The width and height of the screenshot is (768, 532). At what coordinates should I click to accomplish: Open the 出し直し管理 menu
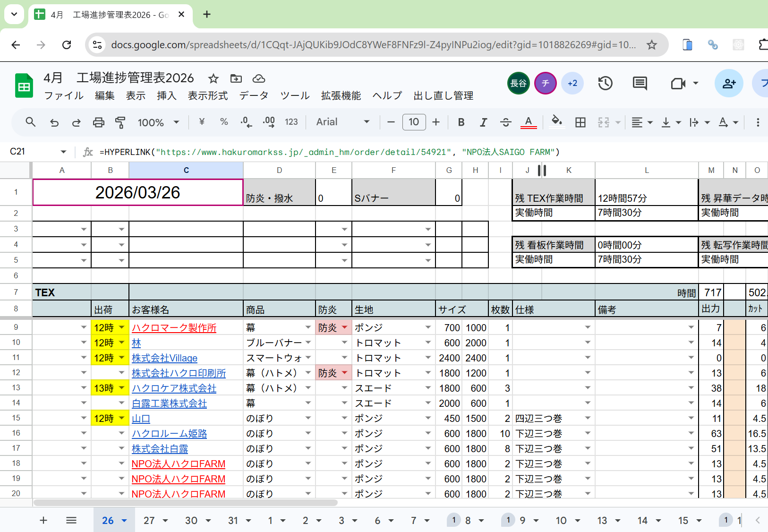(x=443, y=95)
